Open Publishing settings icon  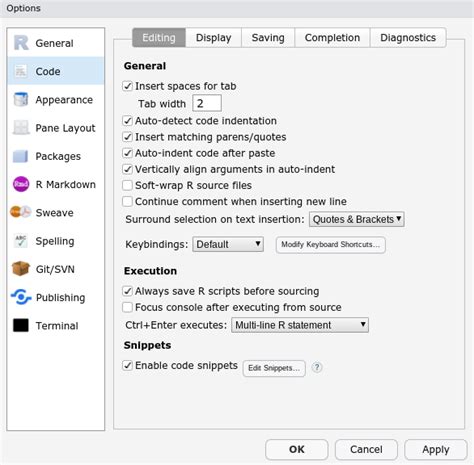21,297
